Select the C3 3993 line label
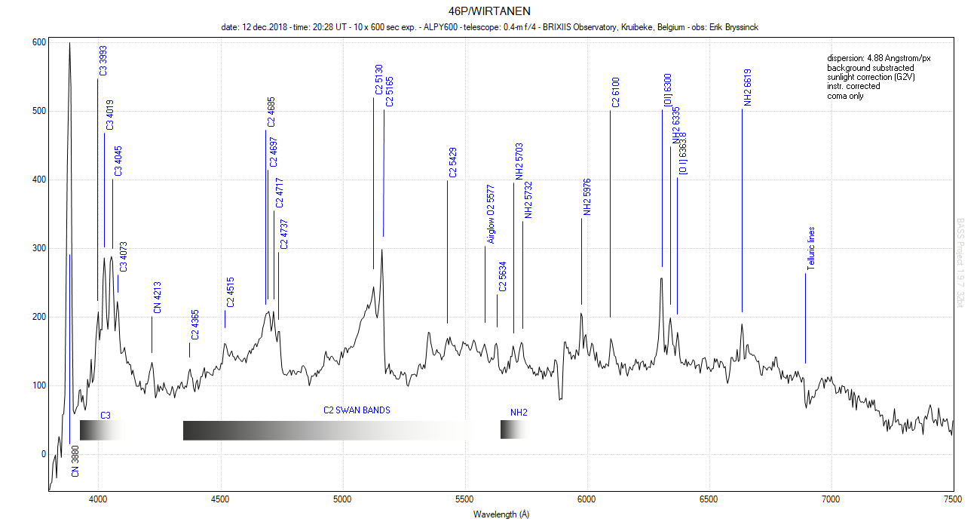980x528 pixels. [103, 61]
